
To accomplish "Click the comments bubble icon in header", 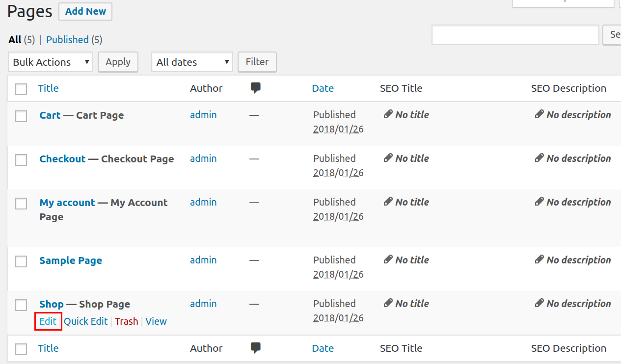I will pyautogui.click(x=255, y=88).
